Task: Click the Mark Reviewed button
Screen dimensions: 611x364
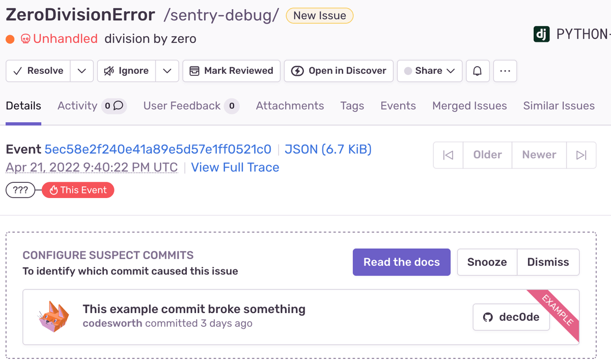Action: (231, 71)
